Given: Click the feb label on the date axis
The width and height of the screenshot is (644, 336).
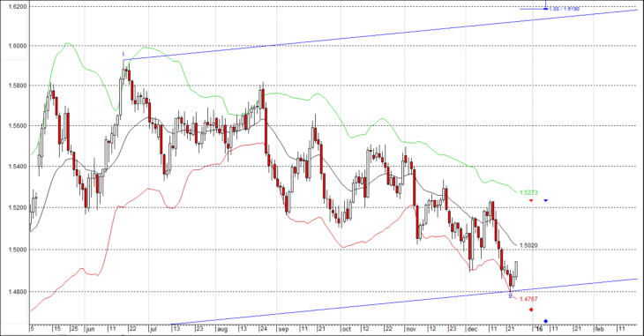Looking at the screenshot, I should pos(600,329).
